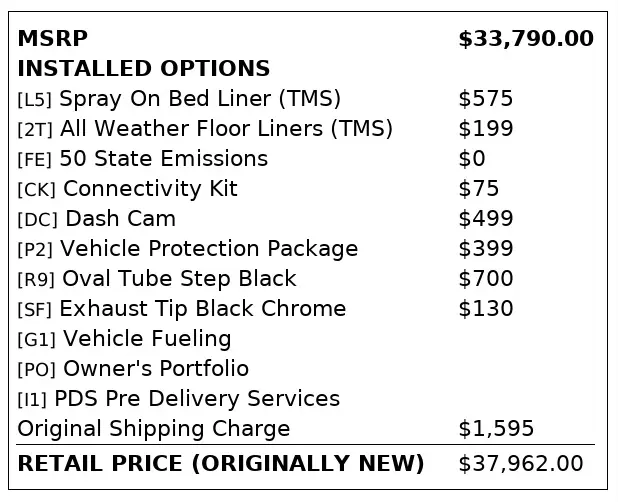Select the $33,790.00 MSRP amount

pos(525,39)
